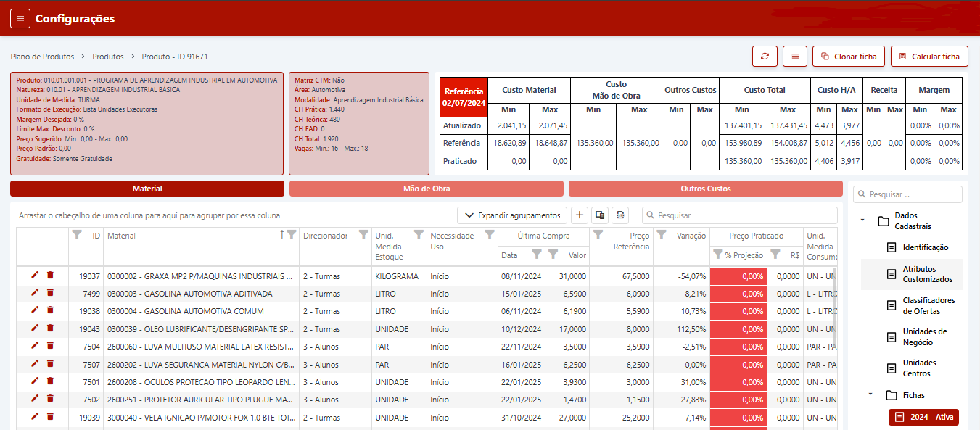Open the hamburger menu beside Configurações
Image resolution: width=980 pixels, height=430 pixels.
pyautogui.click(x=20, y=19)
